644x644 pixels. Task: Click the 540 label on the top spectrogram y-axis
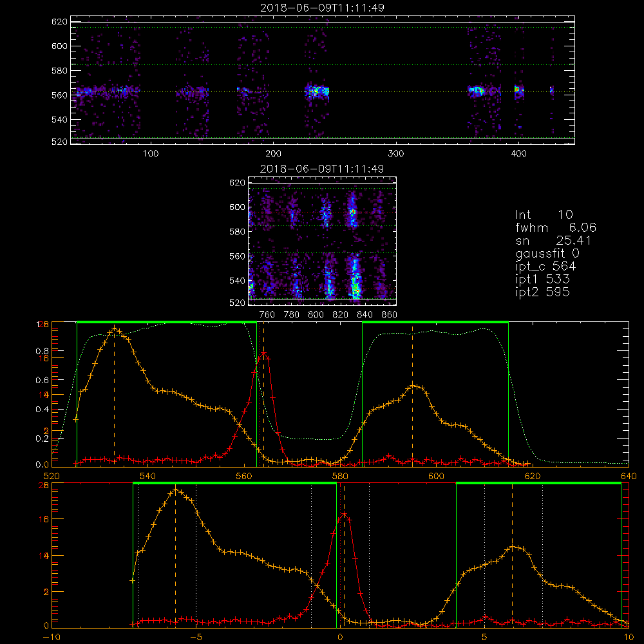59,120
